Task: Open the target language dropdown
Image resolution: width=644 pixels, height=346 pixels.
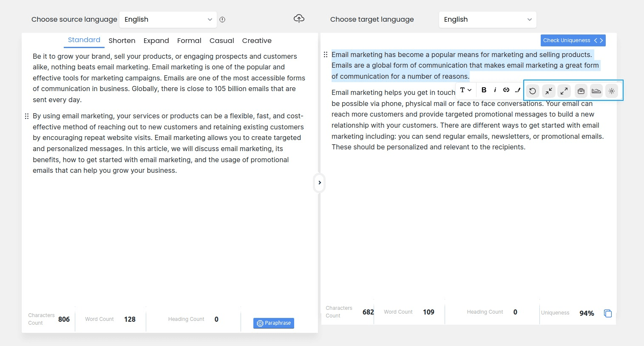Action: point(487,20)
